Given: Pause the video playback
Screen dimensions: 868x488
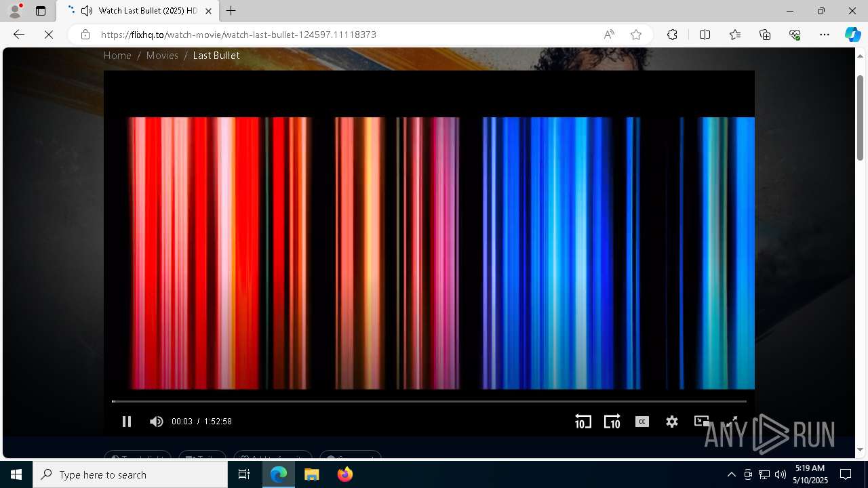Looking at the screenshot, I should point(127,422).
